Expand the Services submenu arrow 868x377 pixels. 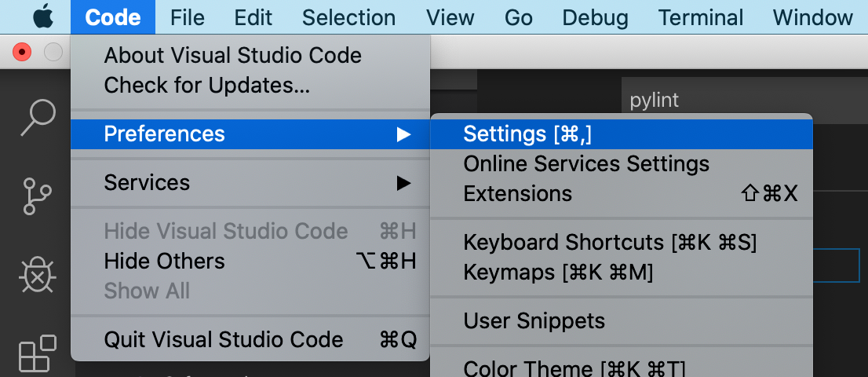click(x=403, y=183)
